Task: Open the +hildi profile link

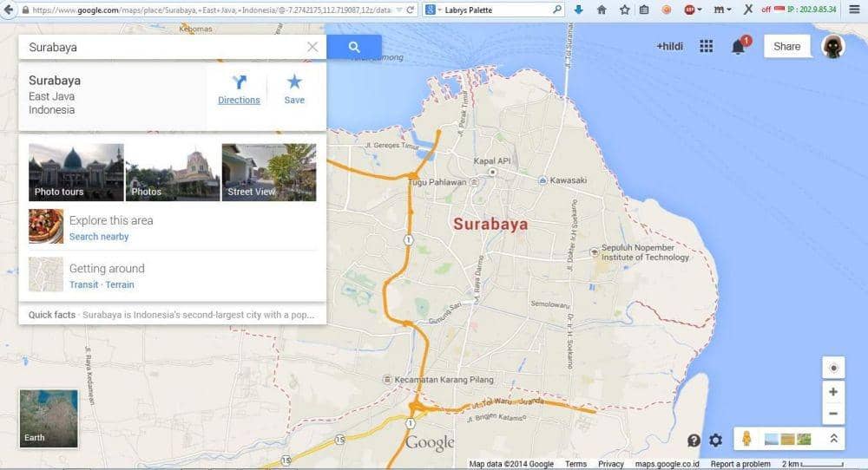Action: pos(669,47)
